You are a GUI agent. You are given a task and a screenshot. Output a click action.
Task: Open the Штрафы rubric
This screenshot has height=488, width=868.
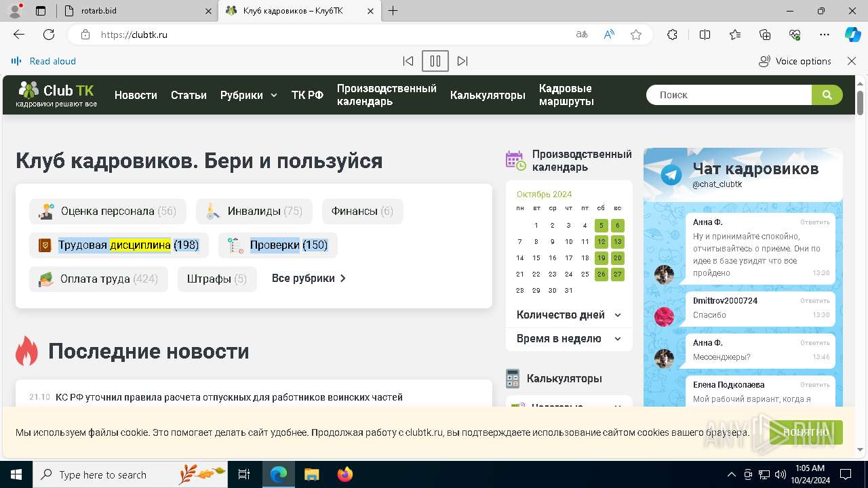pyautogui.click(x=217, y=279)
